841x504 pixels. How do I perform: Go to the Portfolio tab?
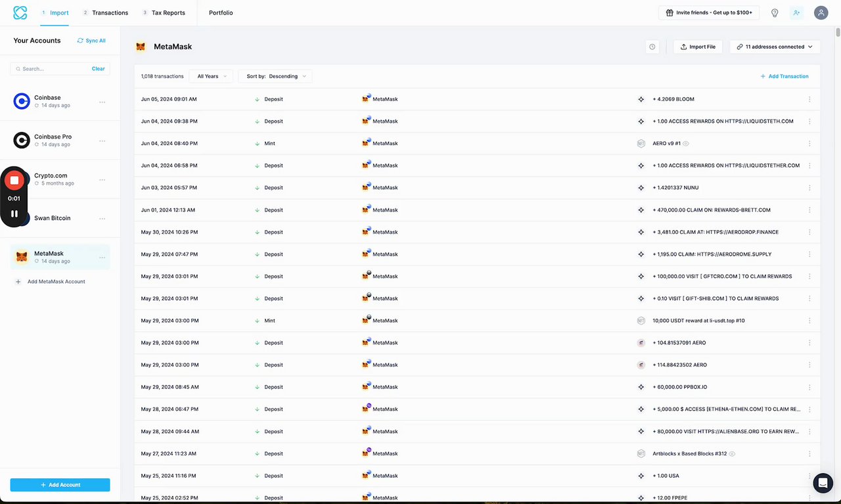(221, 12)
